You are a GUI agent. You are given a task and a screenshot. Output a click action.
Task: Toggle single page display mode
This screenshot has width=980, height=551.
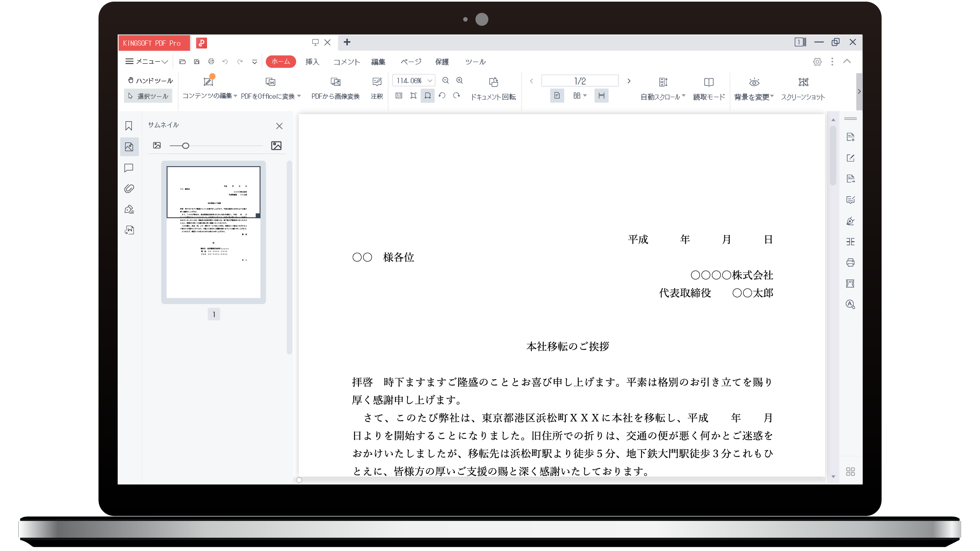[557, 96]
